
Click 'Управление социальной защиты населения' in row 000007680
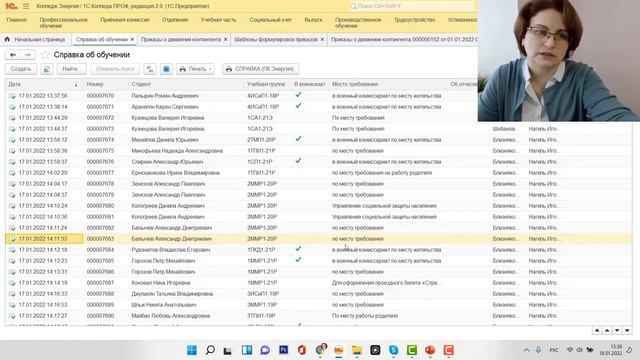point(384,206)
